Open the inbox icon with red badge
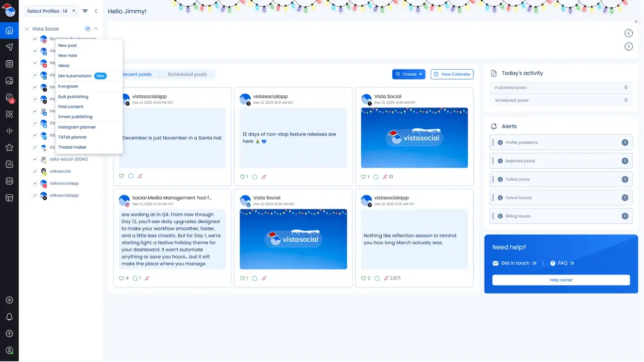The width and height of the screenshot is (644, 362). pyautogui.click(x=9, y=98)
